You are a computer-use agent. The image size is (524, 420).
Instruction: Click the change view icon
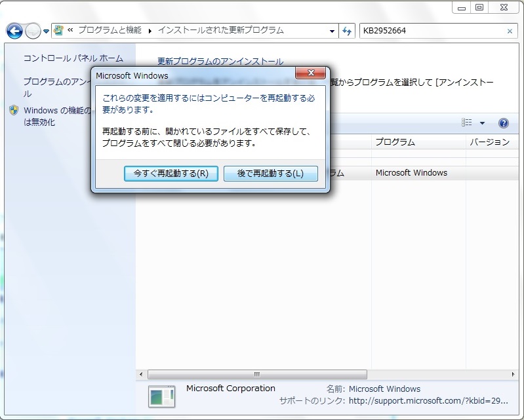coord(466,123)
